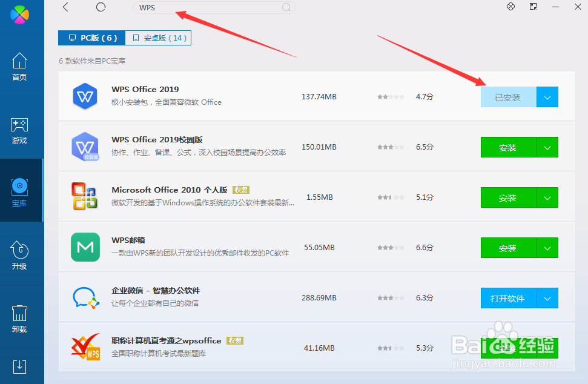Viewport: 588px width, 384px height.
Task: Go back with the left arrow
Action: (65, 7)
